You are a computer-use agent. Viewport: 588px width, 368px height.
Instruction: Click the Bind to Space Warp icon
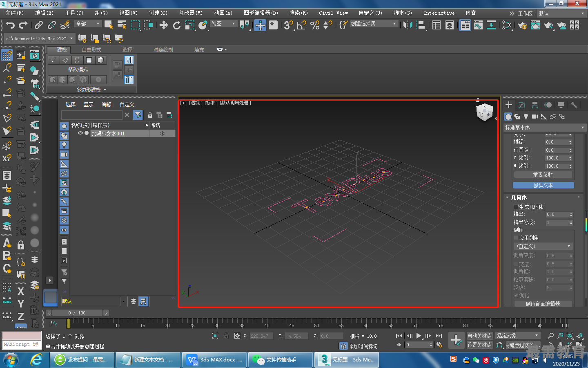(65, 25)
